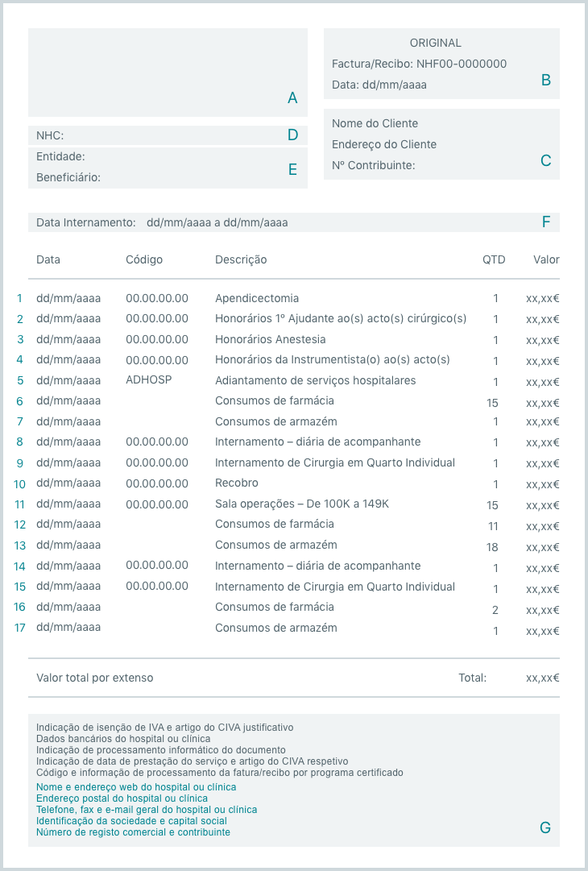Select the 'Código' column header
This screenshot has width=588, height=871.
[x=144, y=259]
